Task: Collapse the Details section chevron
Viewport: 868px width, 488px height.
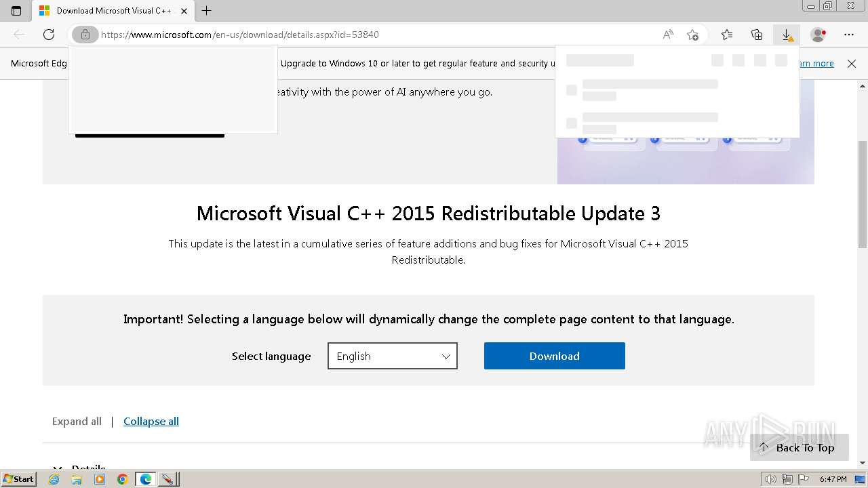Action: tap(58, 468)
